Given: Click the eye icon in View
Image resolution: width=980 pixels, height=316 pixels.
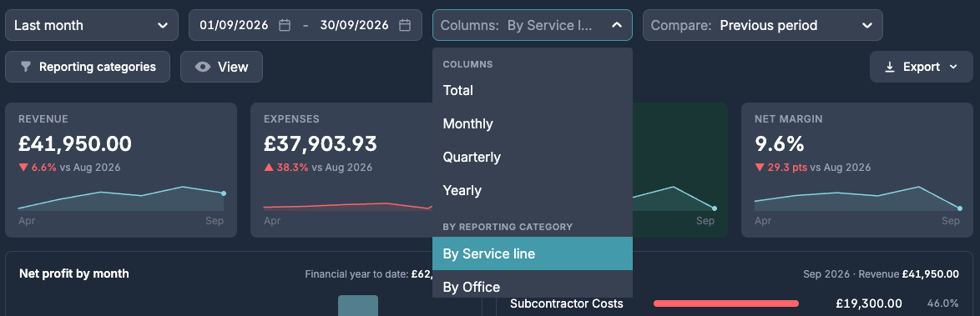Looking at the screenshot, I should 203,67.
